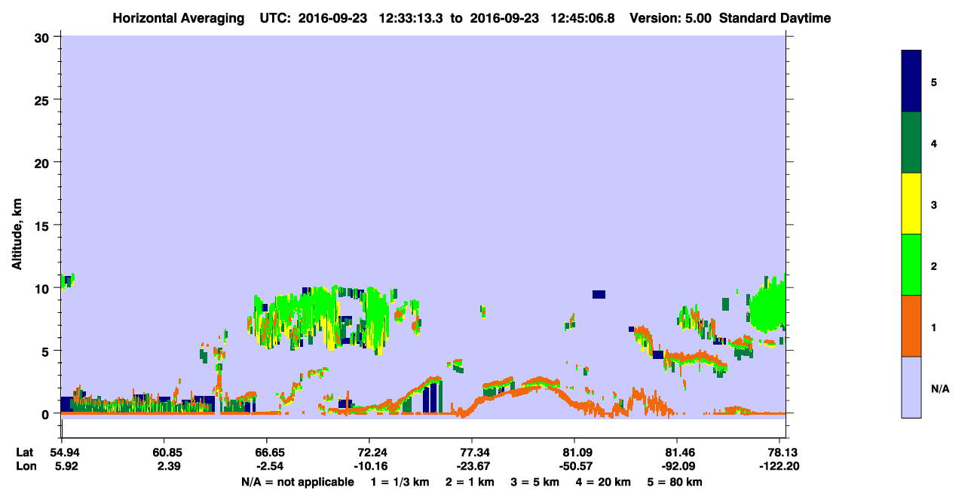Click the y-axis tick label '30'
The width and height of the screenshot is (980, 503).
pyautogui.click(x=44, y=37)
